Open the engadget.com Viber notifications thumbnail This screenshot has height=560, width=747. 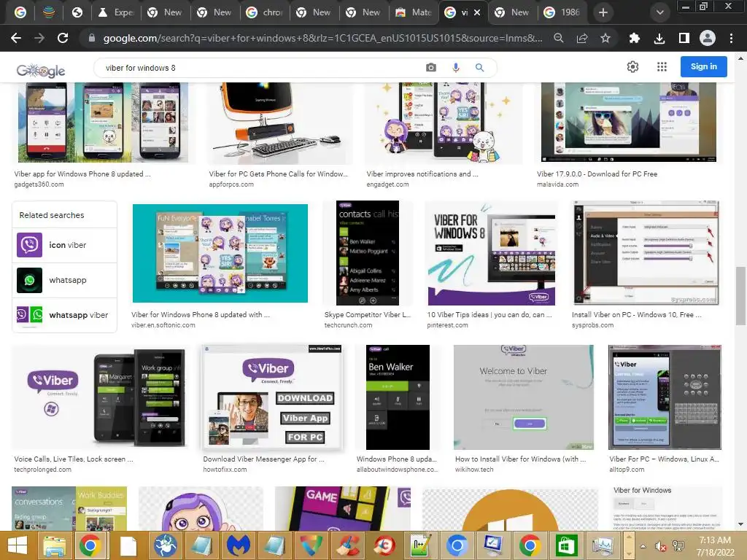[443, 122]
